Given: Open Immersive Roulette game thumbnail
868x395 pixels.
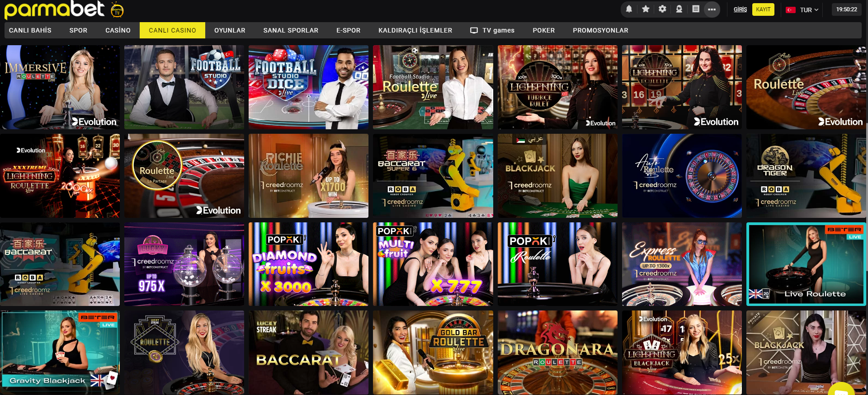Looking at the screenshot, I should [x=60, y=87].
